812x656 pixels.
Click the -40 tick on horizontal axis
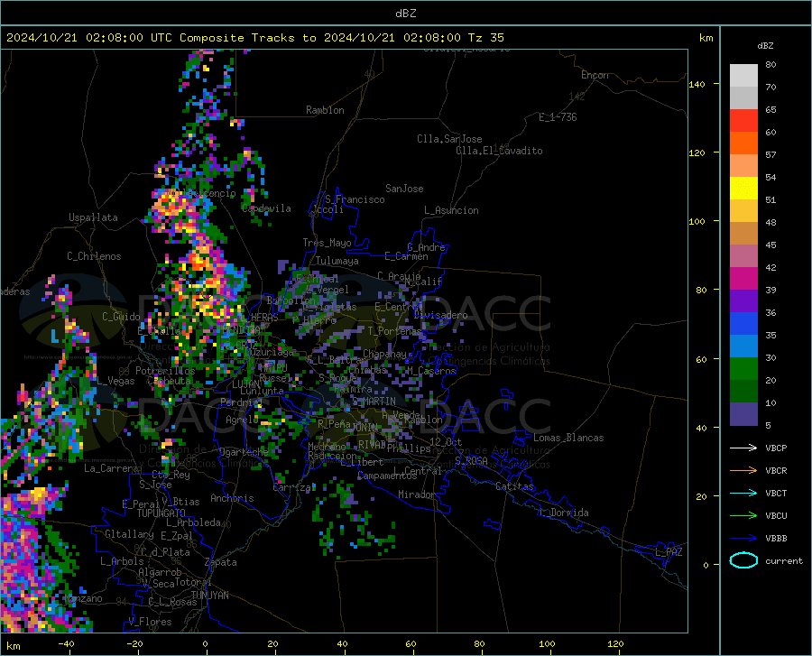66,643
